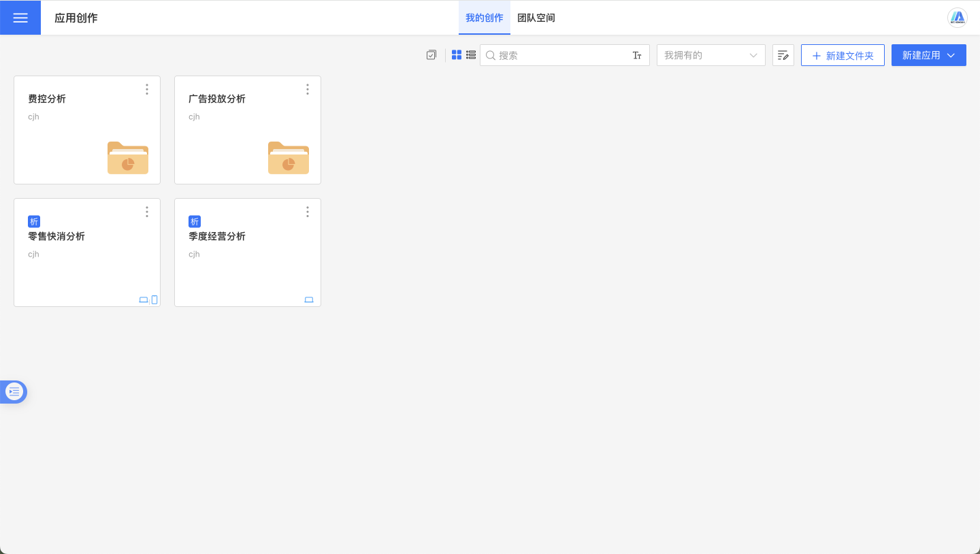Open more options for 季度经营分析 app
This screenshot has height=554, width=980.
pyautogui.click(x=308, y=212)
